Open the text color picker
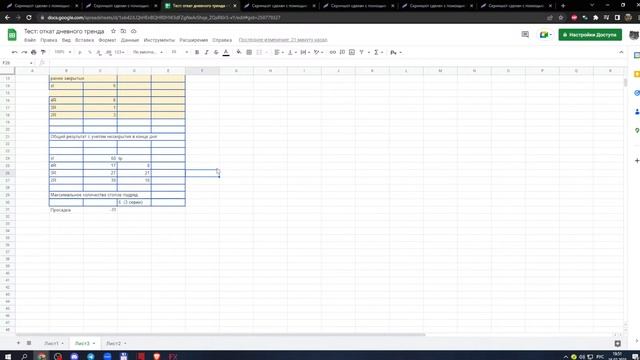640x360 pixels. click(x=226, y=52)
